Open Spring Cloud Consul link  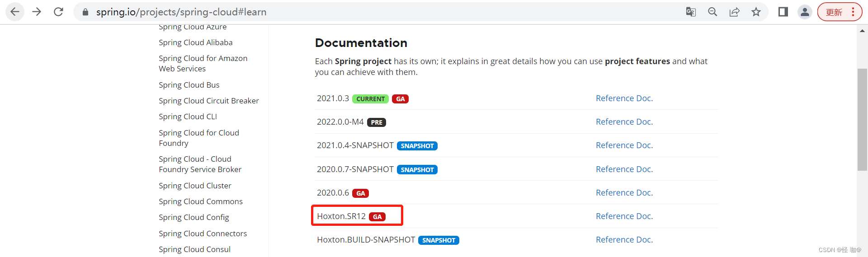tap(194, 249)
